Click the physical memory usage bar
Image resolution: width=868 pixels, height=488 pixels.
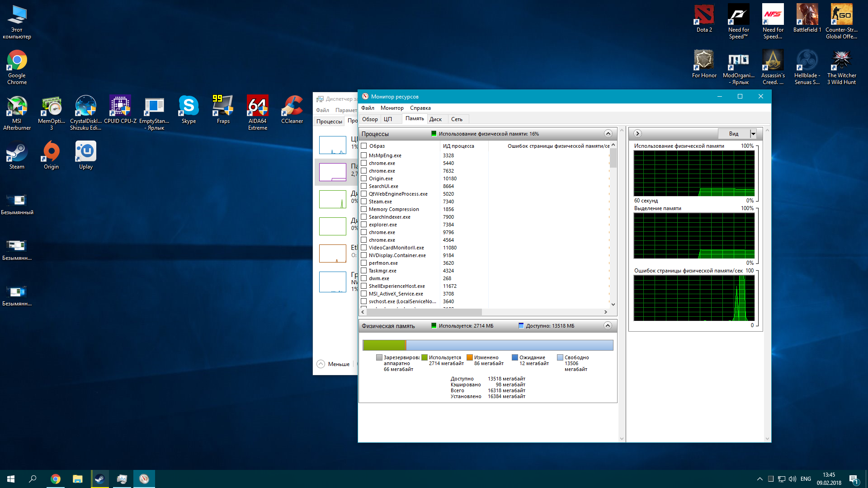(488, 345)
